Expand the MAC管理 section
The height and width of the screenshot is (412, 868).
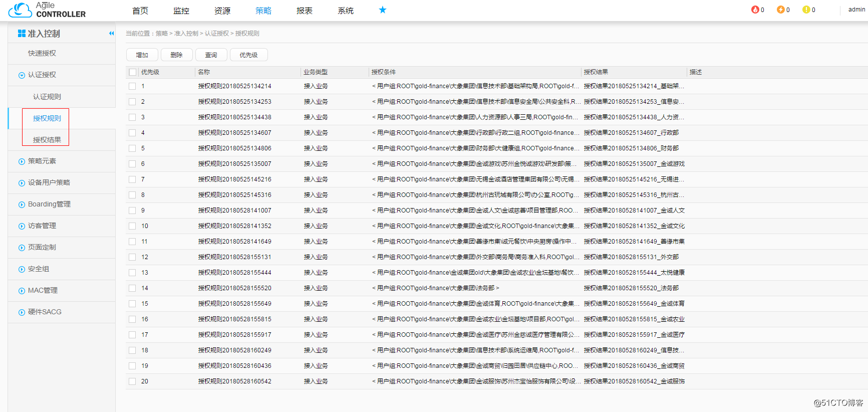click(x=22, y=291)
